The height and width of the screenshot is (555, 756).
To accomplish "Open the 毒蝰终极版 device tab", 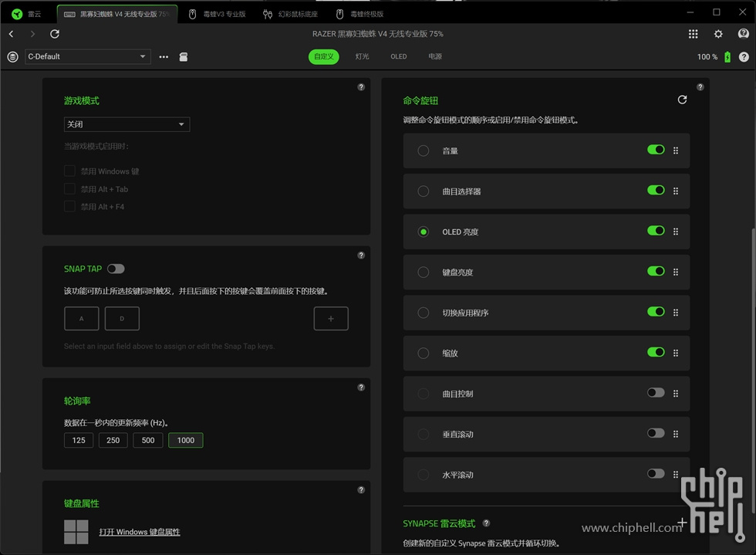I will (x=360, y=14).
